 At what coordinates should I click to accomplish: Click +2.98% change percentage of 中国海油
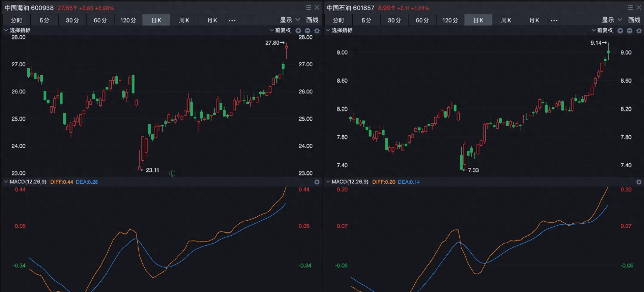(104, 8)
